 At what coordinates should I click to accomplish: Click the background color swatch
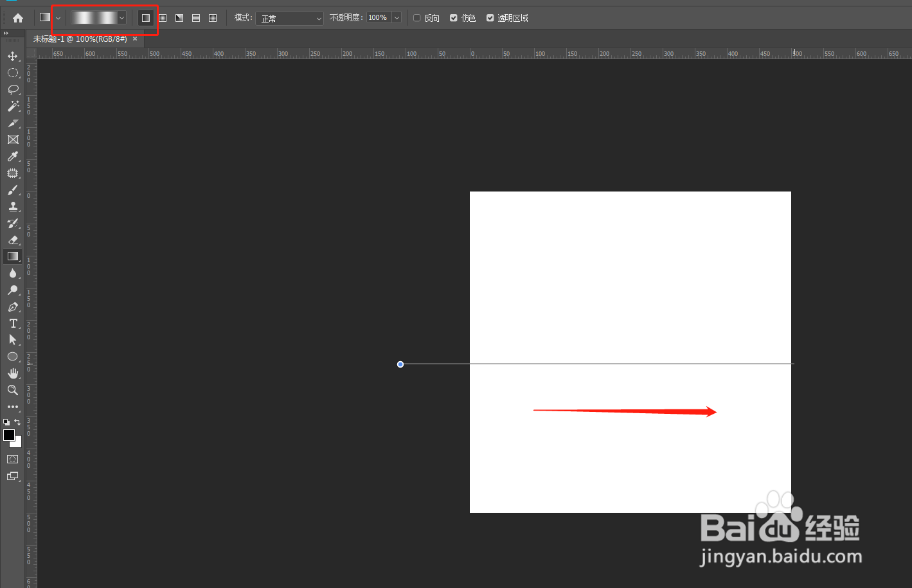pos(17,443)
